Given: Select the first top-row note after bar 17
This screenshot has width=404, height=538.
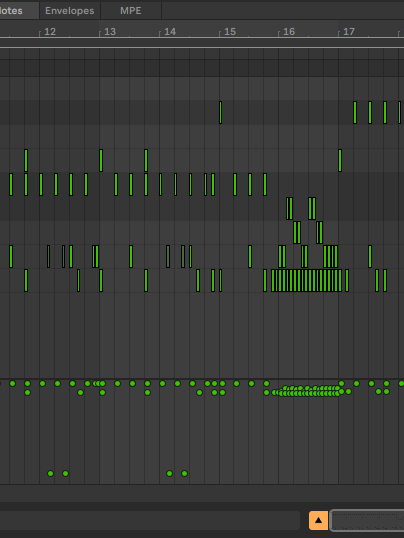Looking at the screenshot, I should click(x=355, y=113).
